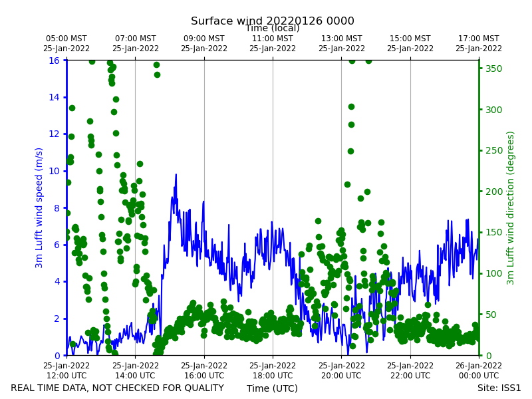532x399 pixels.
Task: Click the '09:00 MST 25-Jan-2022' tick label
Action: 204,43
